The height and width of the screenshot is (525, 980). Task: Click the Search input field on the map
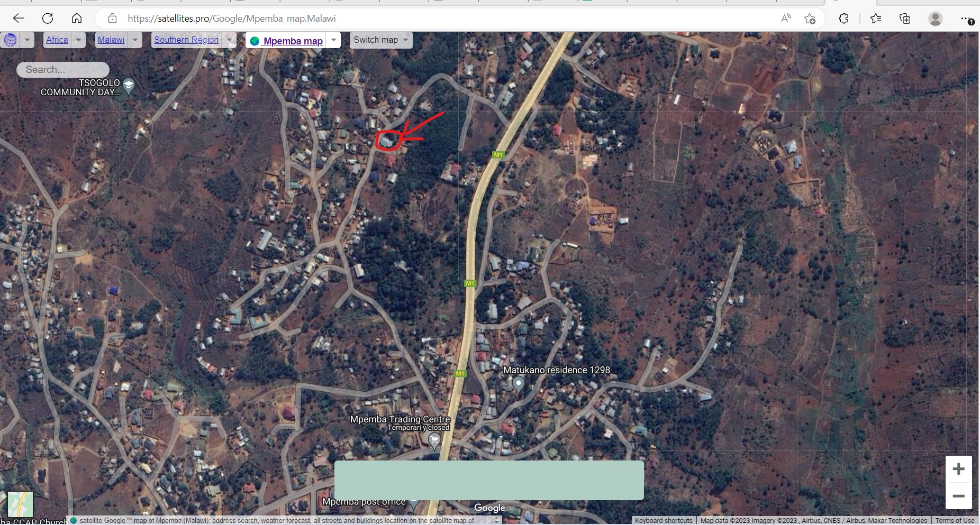tap(62, 69)
